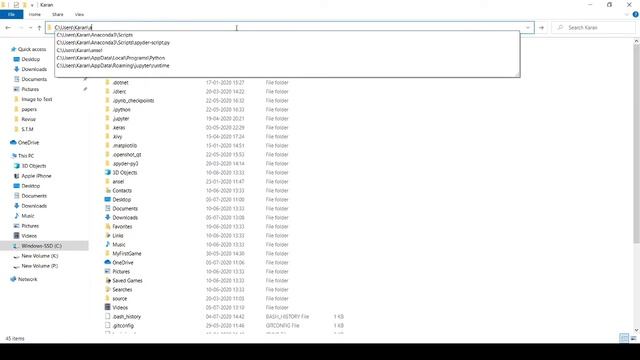Select Quick access in navigation pane
This screenshot has height=360, width=640.
tap(32, 49)
